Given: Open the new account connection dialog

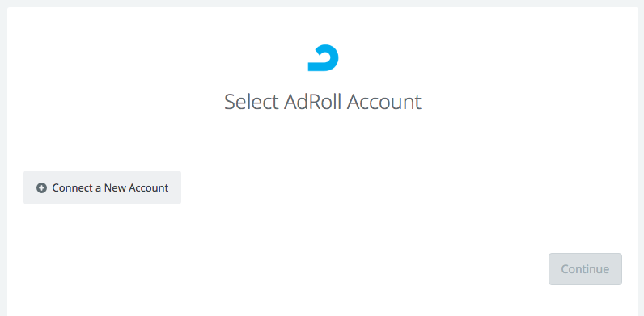Looking at the screenshot, I should pos(102,187).
